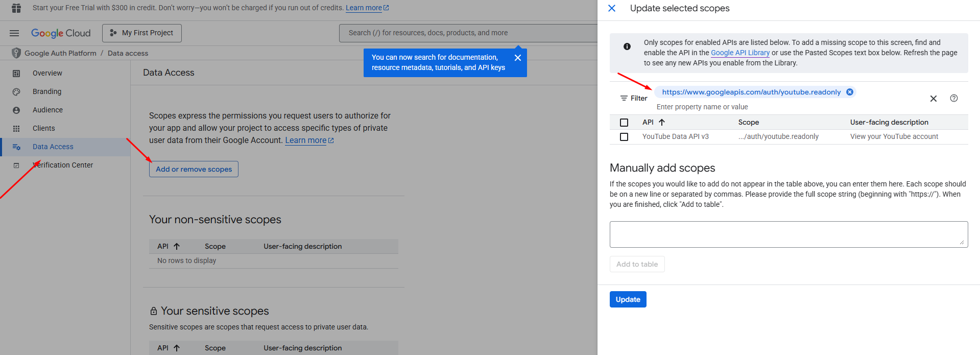Image resolution: width=980 pixels, height=355 pixels.
Task: Close the Update selected scopes panel
Action: (x=612, y=8)
